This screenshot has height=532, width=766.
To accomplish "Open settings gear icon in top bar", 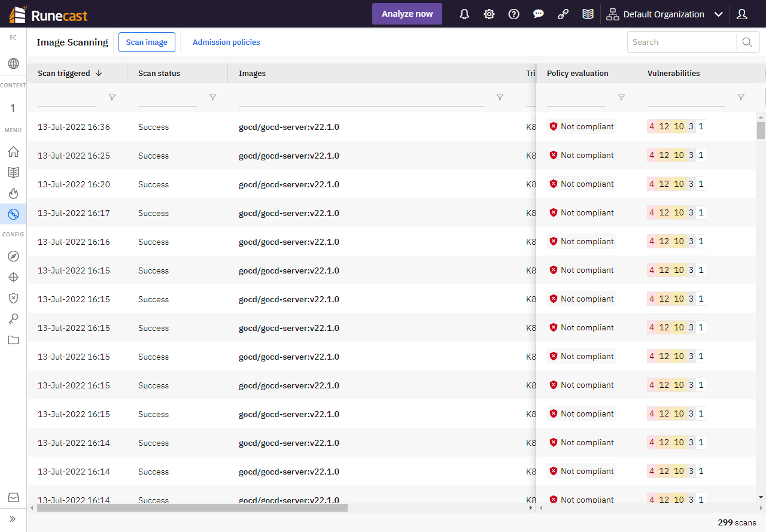I will 489,14.
